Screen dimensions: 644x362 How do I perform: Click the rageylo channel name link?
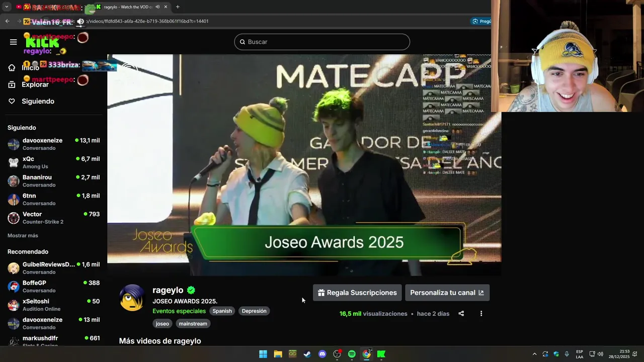click(168, 290)
